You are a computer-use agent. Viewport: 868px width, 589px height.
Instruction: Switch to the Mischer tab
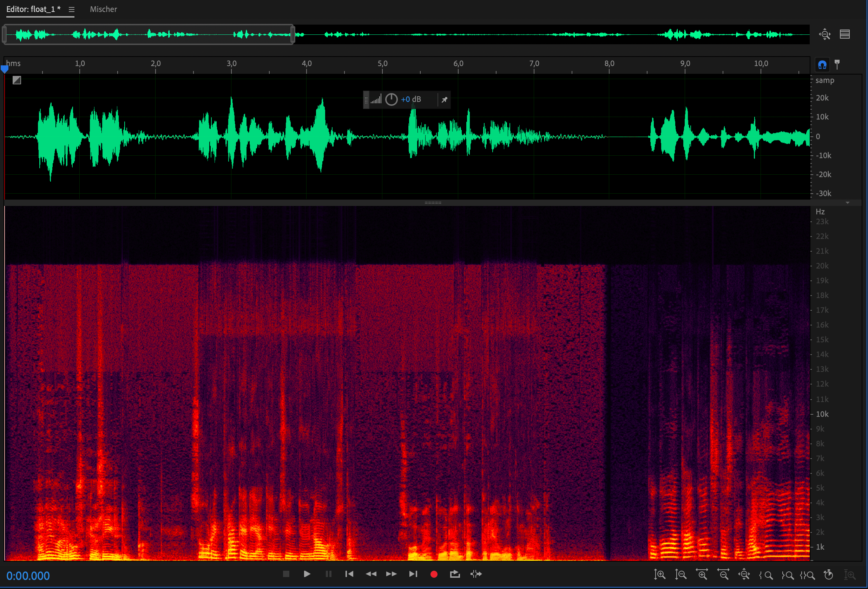click(104, 9)
